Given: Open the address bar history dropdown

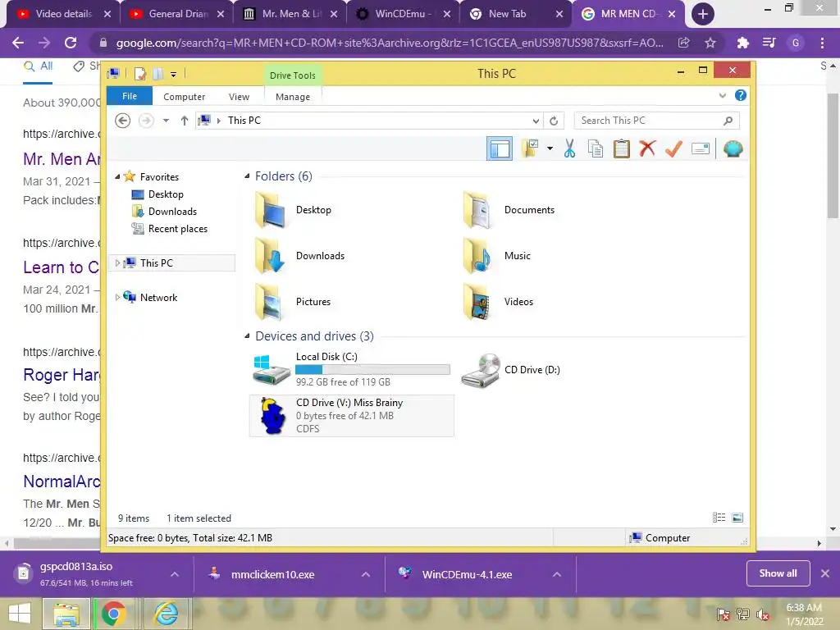Looking at the screenshot, I should [x=535, y=121].
